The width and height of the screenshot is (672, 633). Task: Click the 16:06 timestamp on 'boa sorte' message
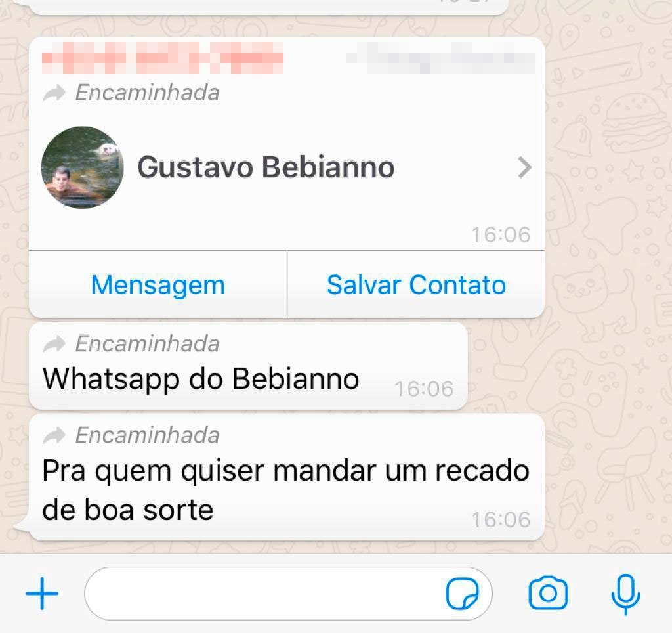point(501,520)
